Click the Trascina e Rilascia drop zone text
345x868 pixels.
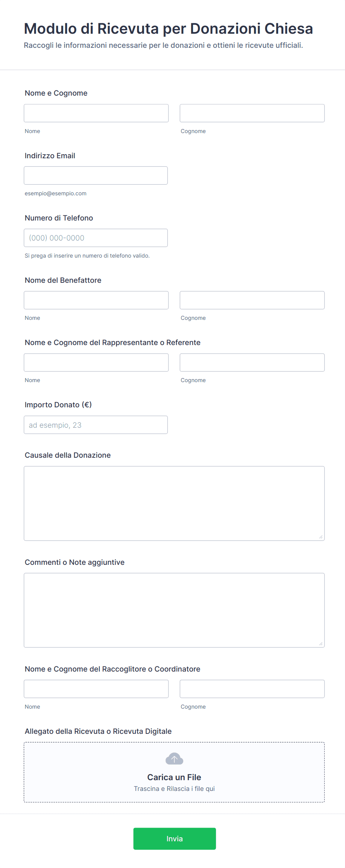coord(174,789)
